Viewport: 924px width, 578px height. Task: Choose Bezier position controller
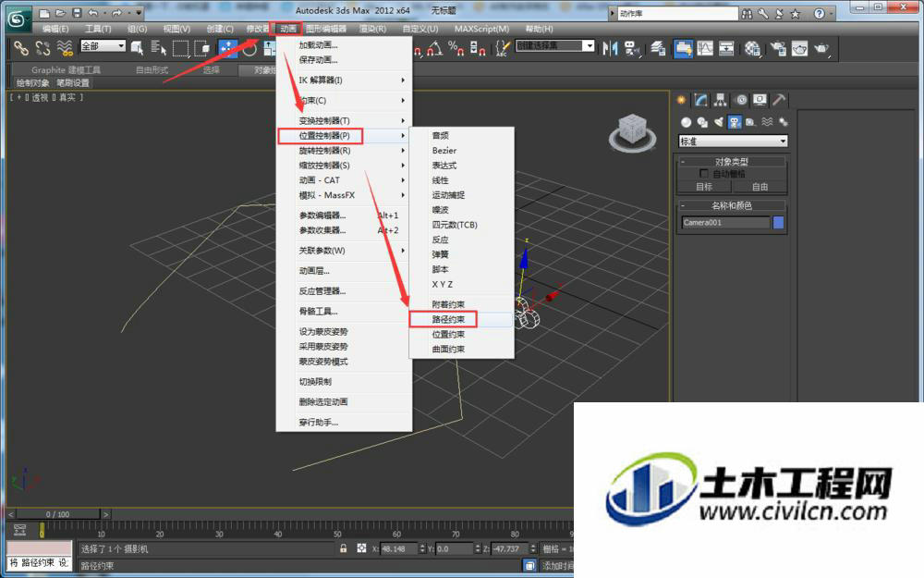[x=444, y=151]
